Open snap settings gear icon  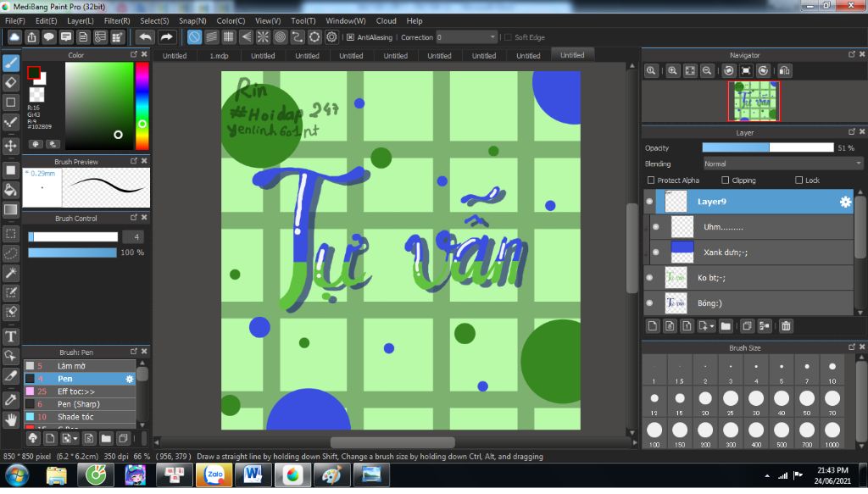(331, 37)
